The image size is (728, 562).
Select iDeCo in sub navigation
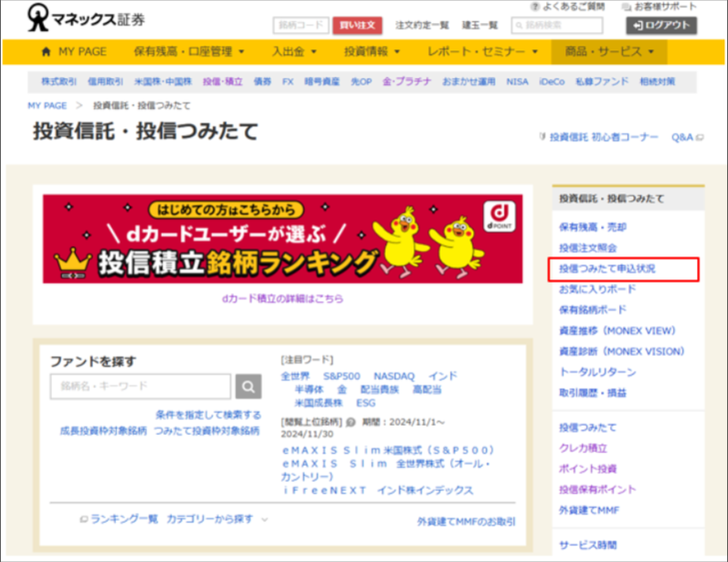(551, 81)
